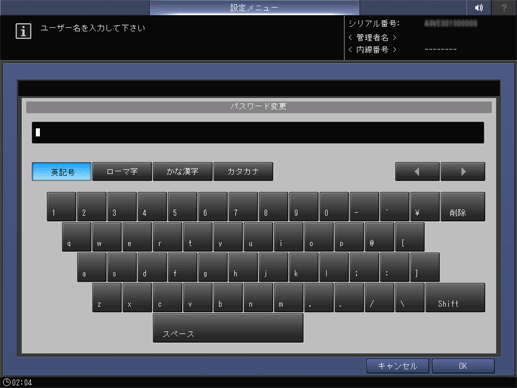Tap the @ symbol key

pos(380,237)
